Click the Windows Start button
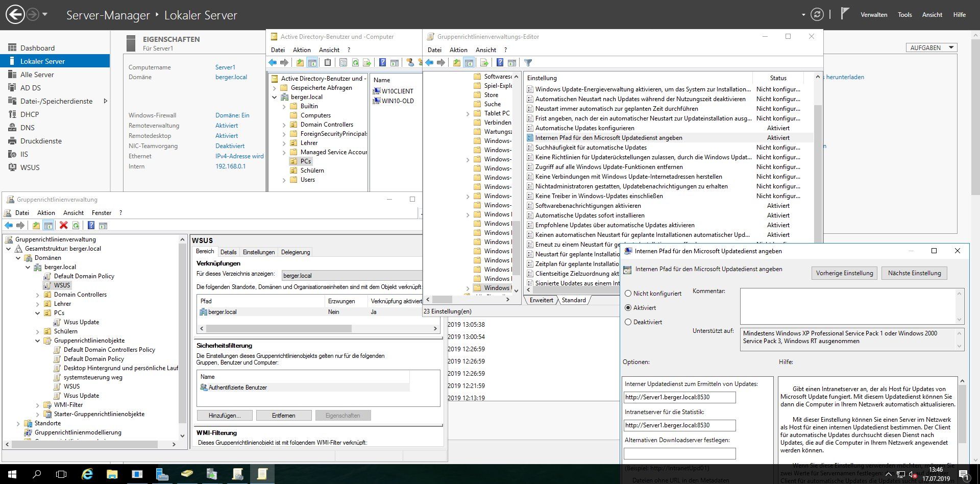The height and width of the screenshot is (484, 980). click(12, 474)
